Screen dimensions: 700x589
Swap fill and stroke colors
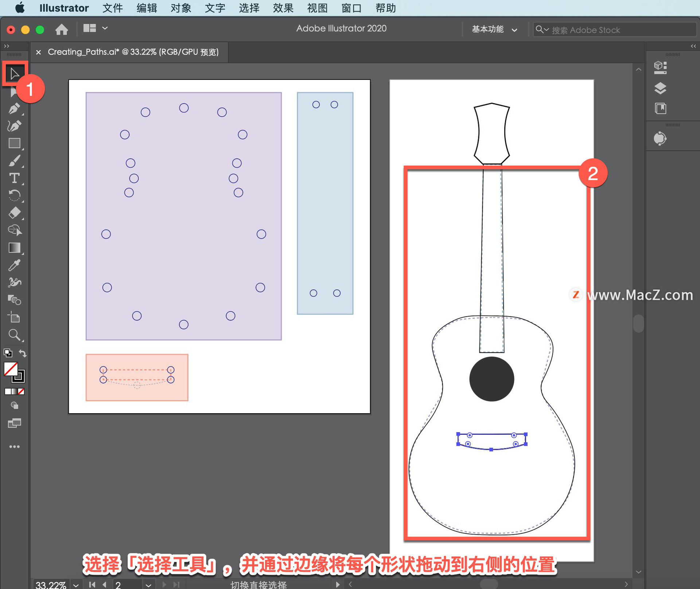(23, 353)
